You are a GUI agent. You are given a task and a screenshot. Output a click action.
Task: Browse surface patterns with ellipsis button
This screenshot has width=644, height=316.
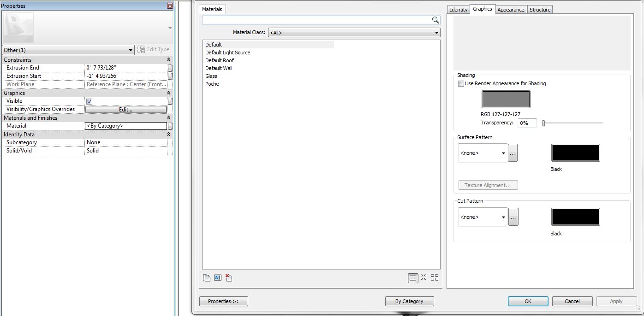[x=513, y=153]
